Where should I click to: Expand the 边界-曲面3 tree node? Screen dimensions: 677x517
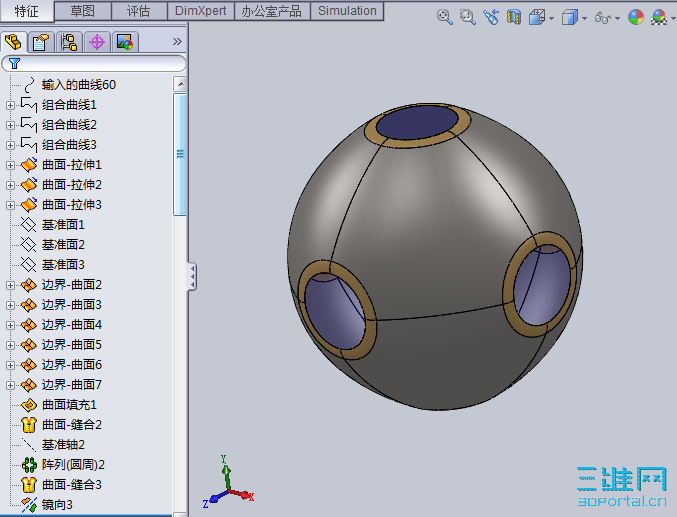(x=10, y=305)
